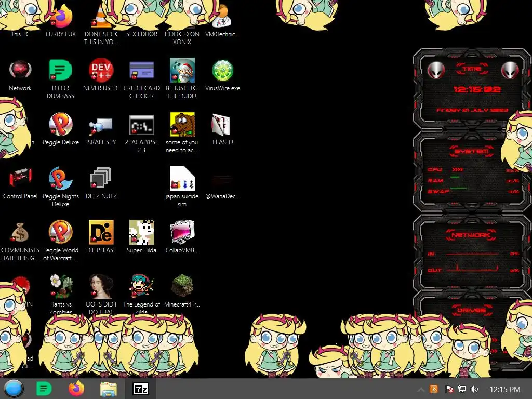Viewport: 532px width, 399px height.
Task: Select the HOOKED ON XONIX shortcut
Action: click(182, 24)
